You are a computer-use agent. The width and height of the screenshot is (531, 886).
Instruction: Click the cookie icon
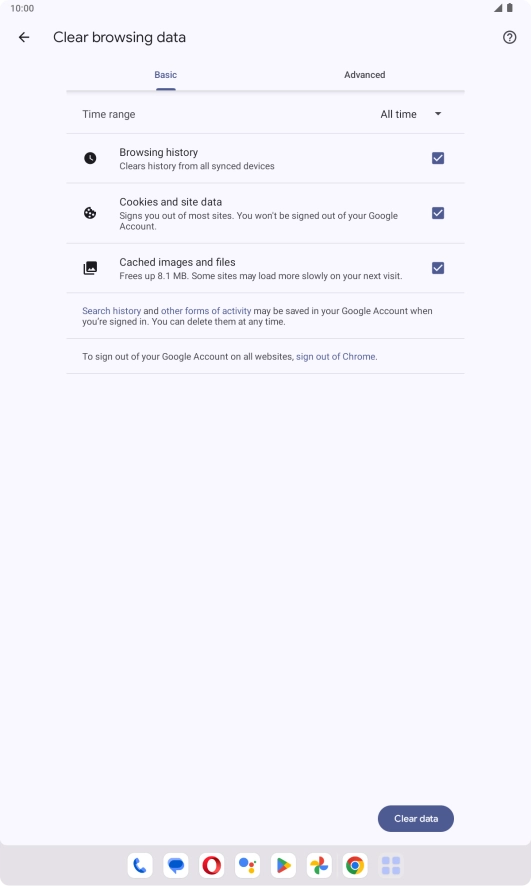tap(90, 213)
